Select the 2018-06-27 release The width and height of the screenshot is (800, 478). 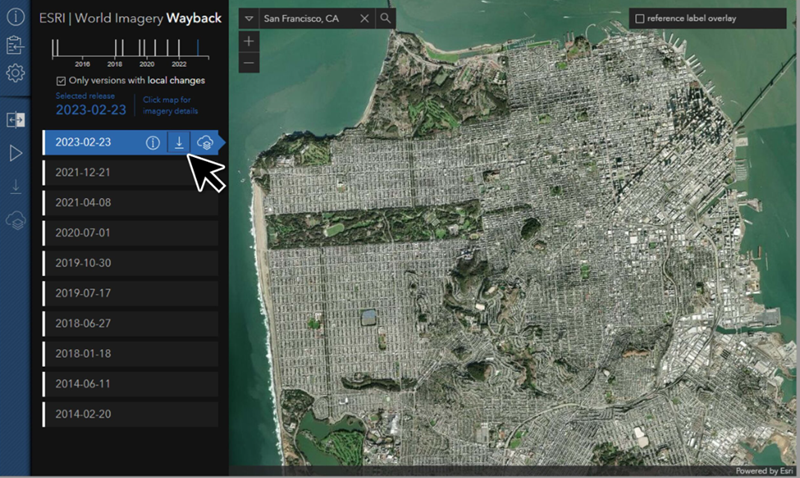131,323
